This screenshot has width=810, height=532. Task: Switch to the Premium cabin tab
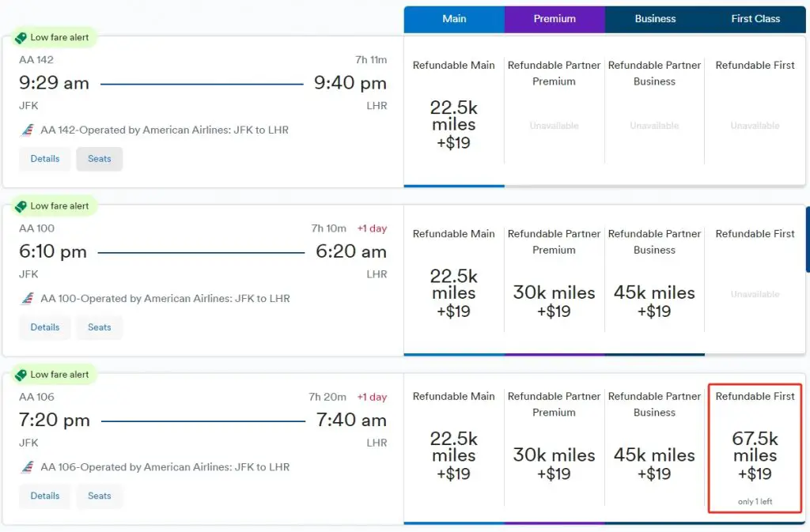(x=554, y=19)
